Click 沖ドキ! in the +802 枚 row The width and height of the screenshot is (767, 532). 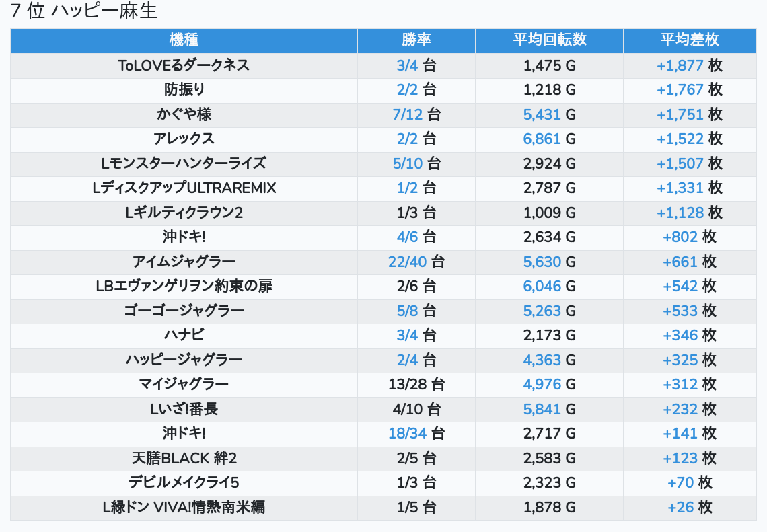pyautogui.click(x=184, y=237)
